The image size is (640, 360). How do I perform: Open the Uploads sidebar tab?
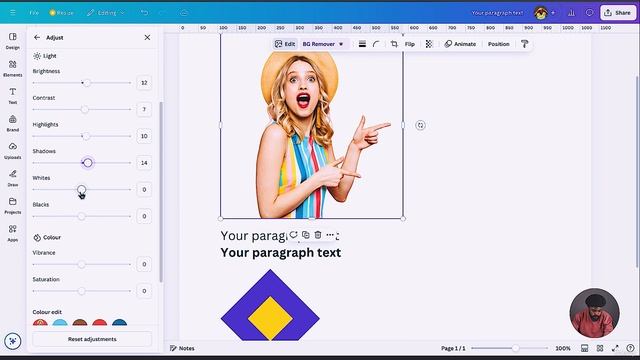click(13, 151)
